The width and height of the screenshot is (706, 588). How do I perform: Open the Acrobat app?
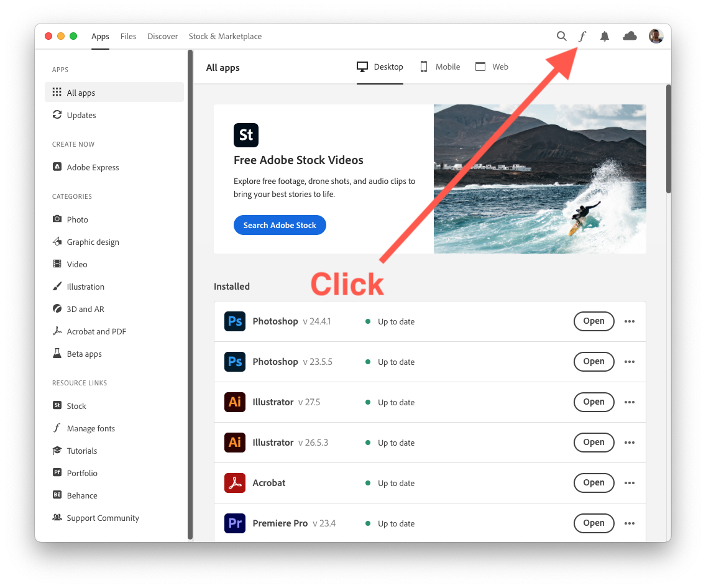click(x=594, y=483)
